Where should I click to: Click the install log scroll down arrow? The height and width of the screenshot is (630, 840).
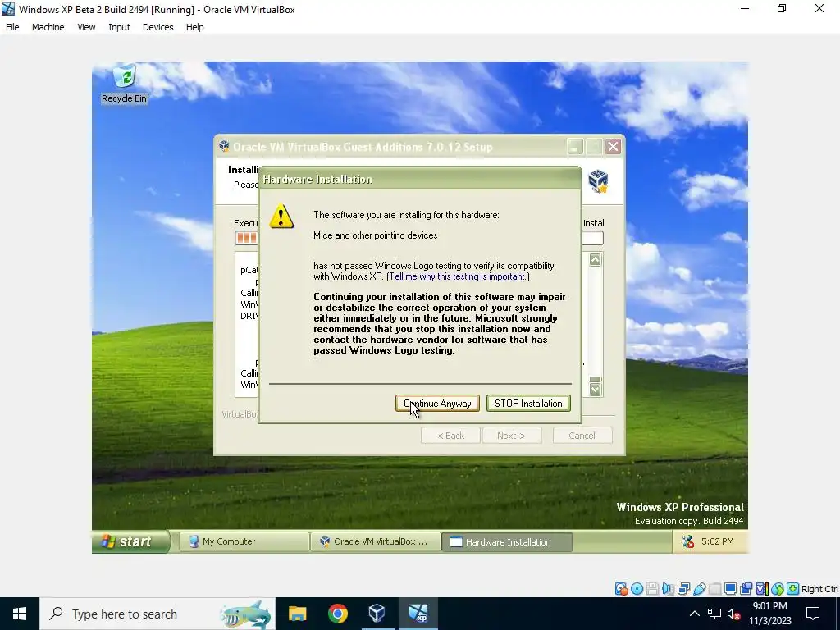pyautogui.click(x=596, y=389)
